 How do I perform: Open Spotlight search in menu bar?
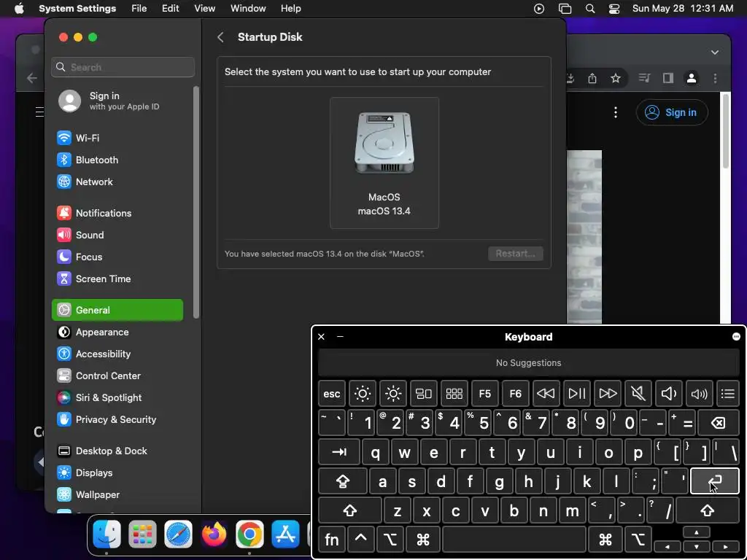click(x=589, y=9)
